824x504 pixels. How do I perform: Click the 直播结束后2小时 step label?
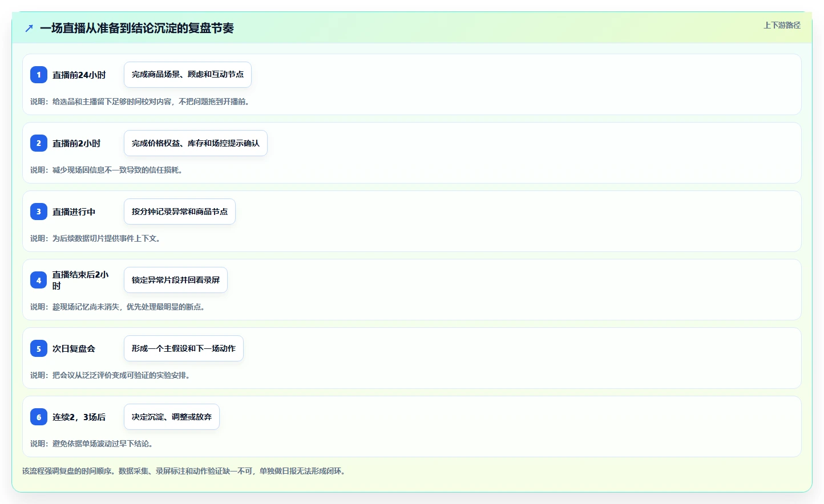80,280
